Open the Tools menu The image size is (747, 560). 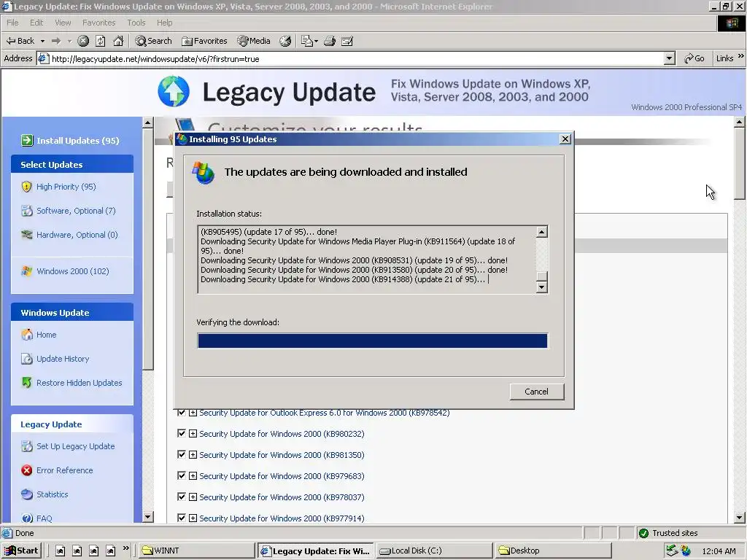(136, 23)
